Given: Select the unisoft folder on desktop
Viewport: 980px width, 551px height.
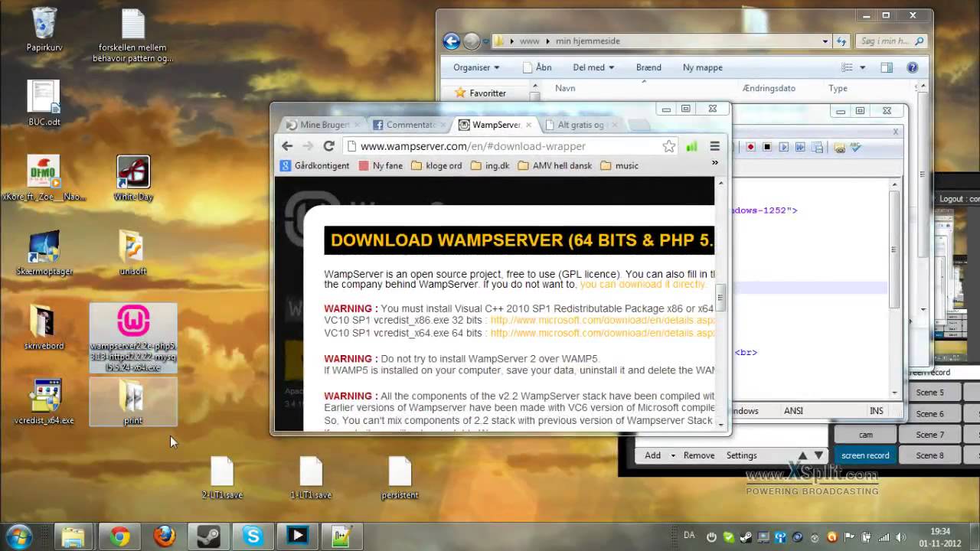Looking at the screenshot, I should (x=133, y=253).
